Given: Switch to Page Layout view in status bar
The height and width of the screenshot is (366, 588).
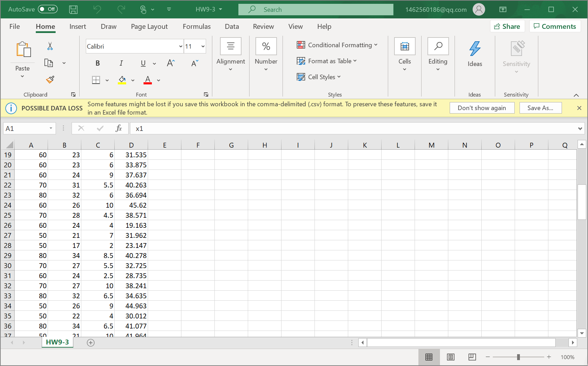Looking at the screenshot, I should point(450,357).
